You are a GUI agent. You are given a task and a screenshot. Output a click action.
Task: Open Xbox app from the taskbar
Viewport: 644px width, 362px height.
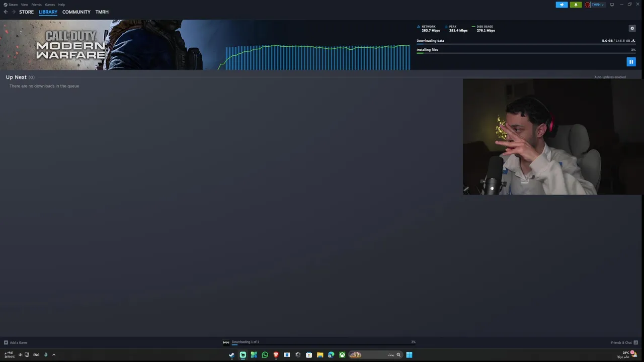pos(342,355)
